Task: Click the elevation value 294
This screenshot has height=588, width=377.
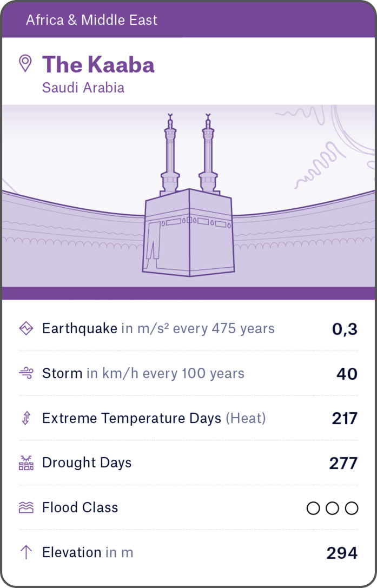Action: pyautogui.click(x=342, y=553)
